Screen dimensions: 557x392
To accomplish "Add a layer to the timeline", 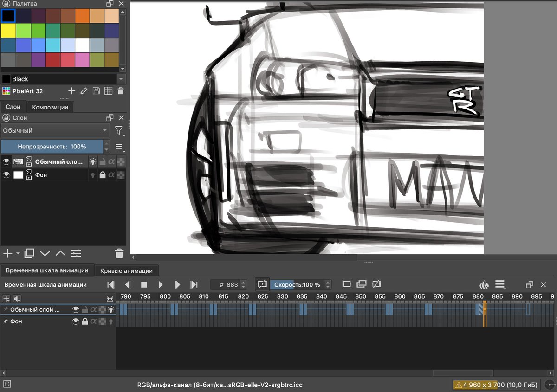I will tap(6, 298).
